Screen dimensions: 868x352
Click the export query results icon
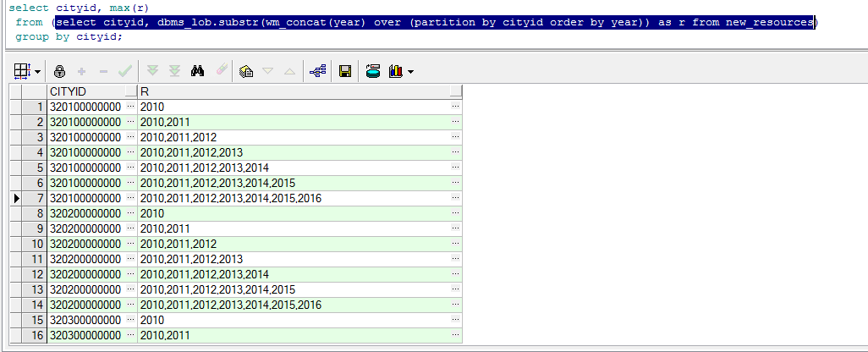(372, 72)
